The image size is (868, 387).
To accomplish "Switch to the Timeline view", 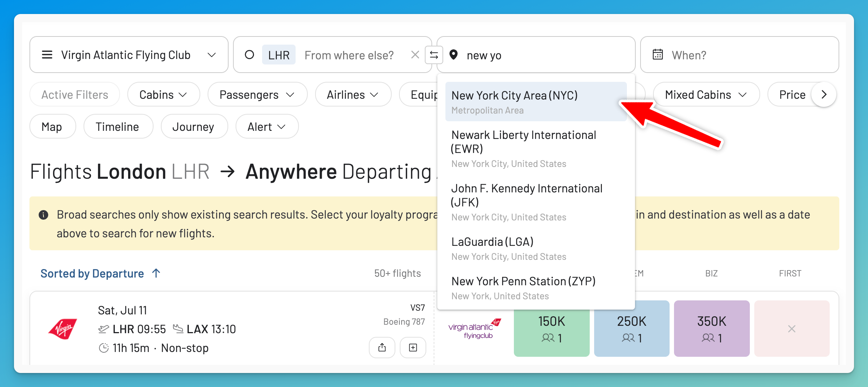I will point(118,126).
